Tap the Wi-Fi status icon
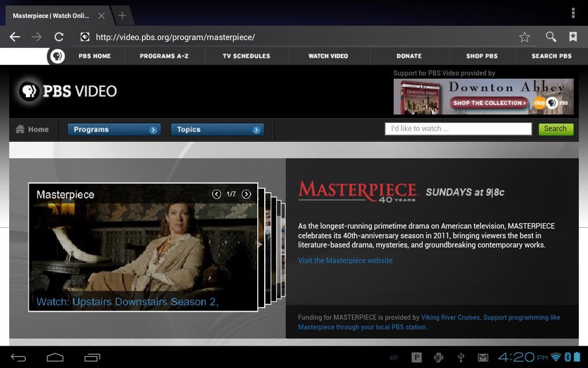This screenshot has width=588, height=368. [x=556, y=357]
